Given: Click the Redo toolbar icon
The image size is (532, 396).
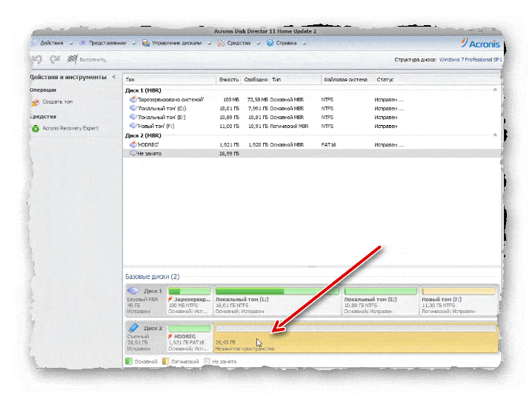Looking at the screenshot, I should coord(55,59).
